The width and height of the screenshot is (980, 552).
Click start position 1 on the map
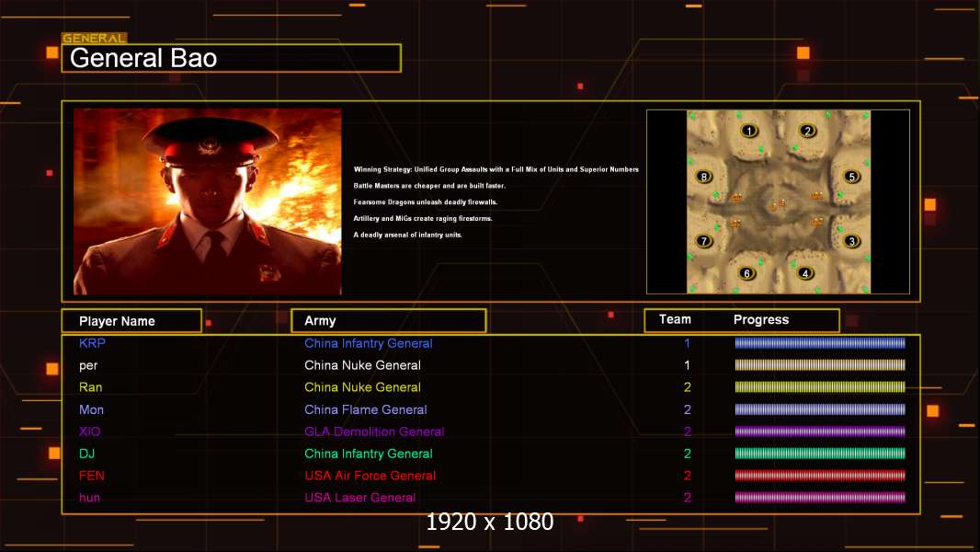pyautogui.click(x=748, y=131)
